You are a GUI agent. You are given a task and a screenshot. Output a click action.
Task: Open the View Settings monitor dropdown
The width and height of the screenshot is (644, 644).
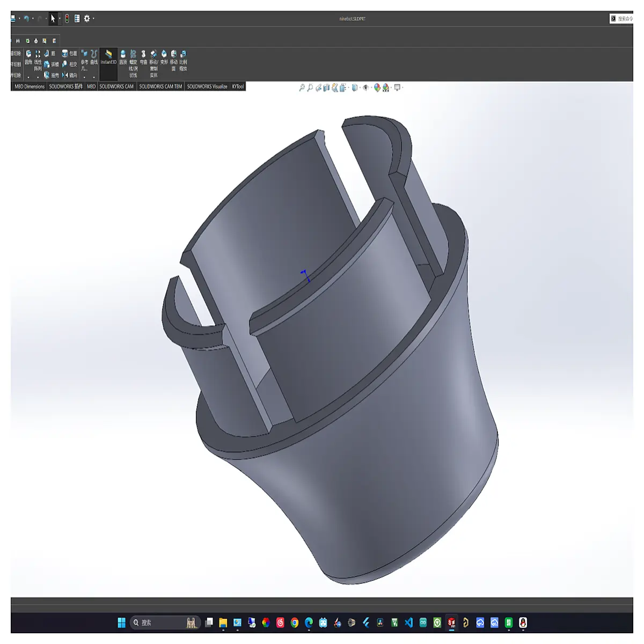(398, 87)
